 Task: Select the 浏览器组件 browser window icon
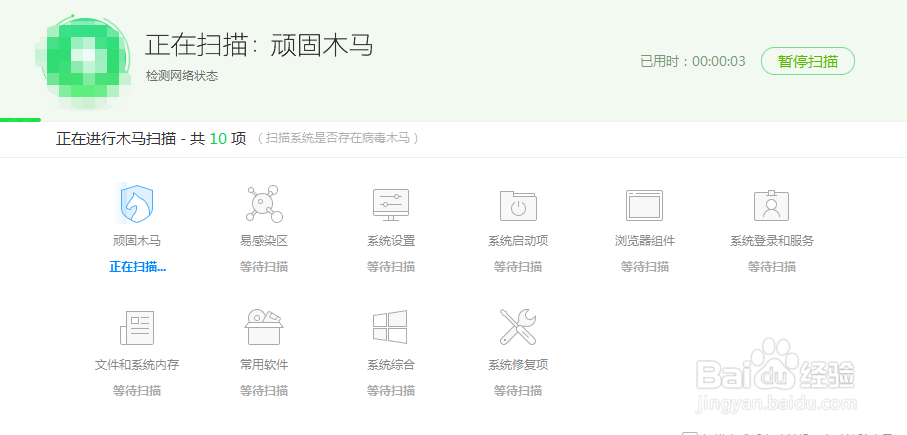[644, 205]
